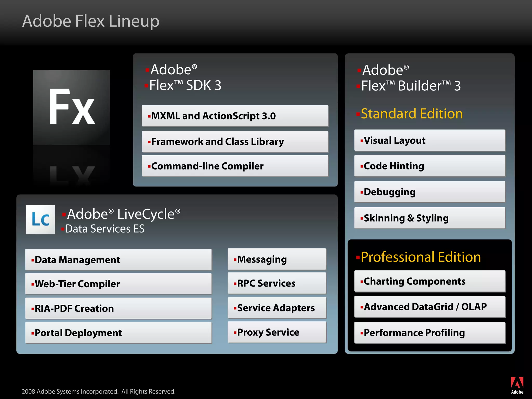
Task: Click the Performance Profiling box
Action: tap(430, 333)
